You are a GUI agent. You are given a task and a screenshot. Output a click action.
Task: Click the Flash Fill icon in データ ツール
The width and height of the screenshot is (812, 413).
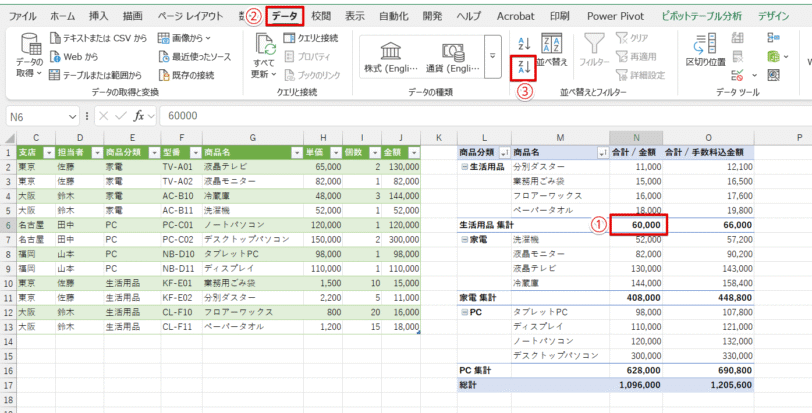737,38
